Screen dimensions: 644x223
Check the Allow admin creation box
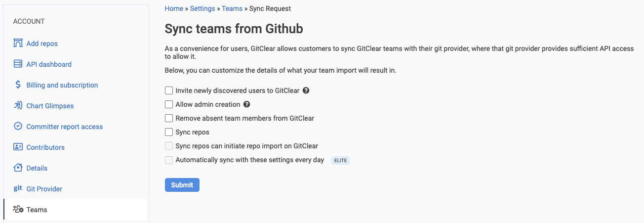click(x=169, y=104)
